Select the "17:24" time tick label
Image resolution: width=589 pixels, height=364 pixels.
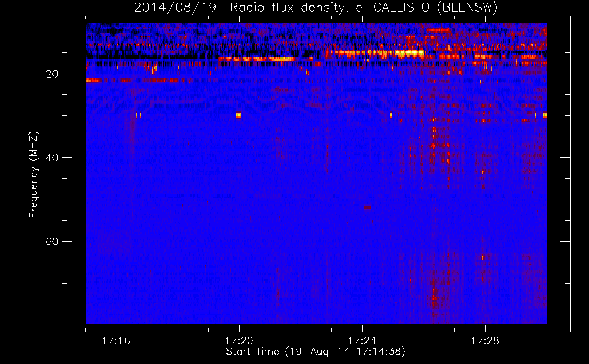pos(362,341)
